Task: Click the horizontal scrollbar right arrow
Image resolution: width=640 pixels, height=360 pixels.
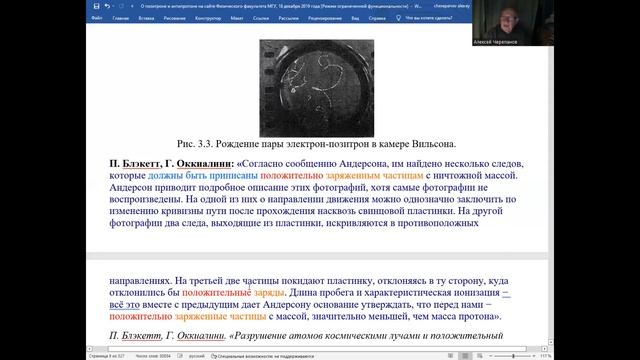Action: pyautogui.click(x=544, y=349)
